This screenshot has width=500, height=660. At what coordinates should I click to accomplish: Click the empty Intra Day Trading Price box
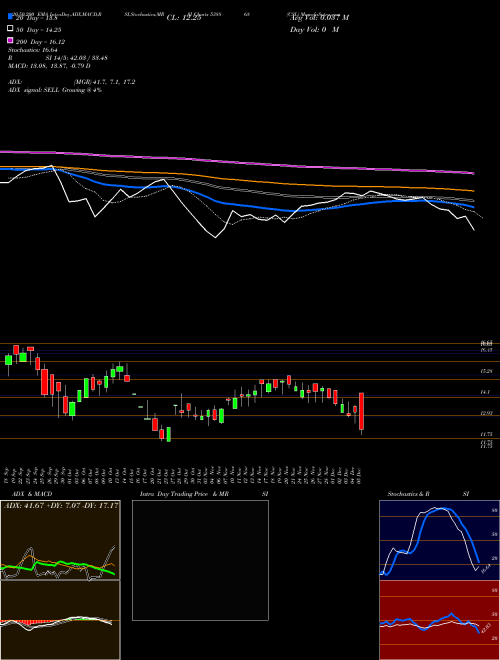[200, 560]
